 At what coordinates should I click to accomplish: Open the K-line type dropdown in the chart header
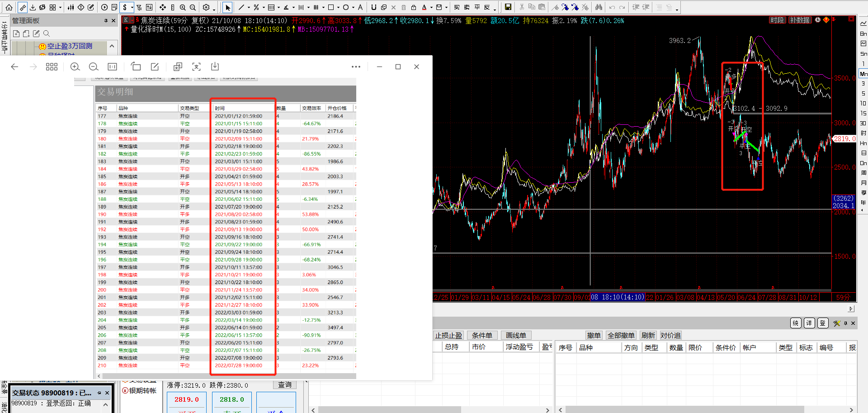coord(132,20)
